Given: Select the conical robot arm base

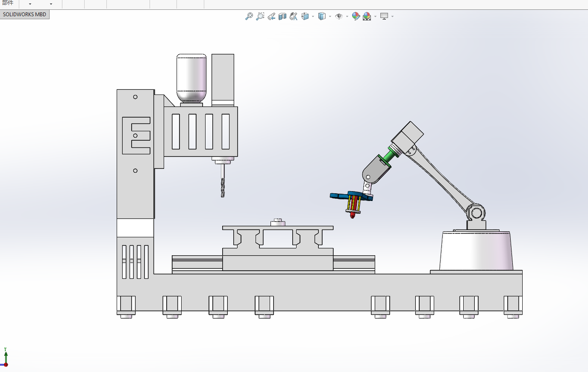Looking at the screenshot, I should (x=476, y=251).
